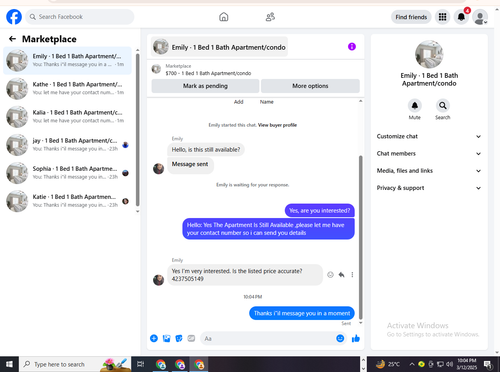Click Windows Type here to search box
Screen dimensions: 500x372
coord(75,364)
